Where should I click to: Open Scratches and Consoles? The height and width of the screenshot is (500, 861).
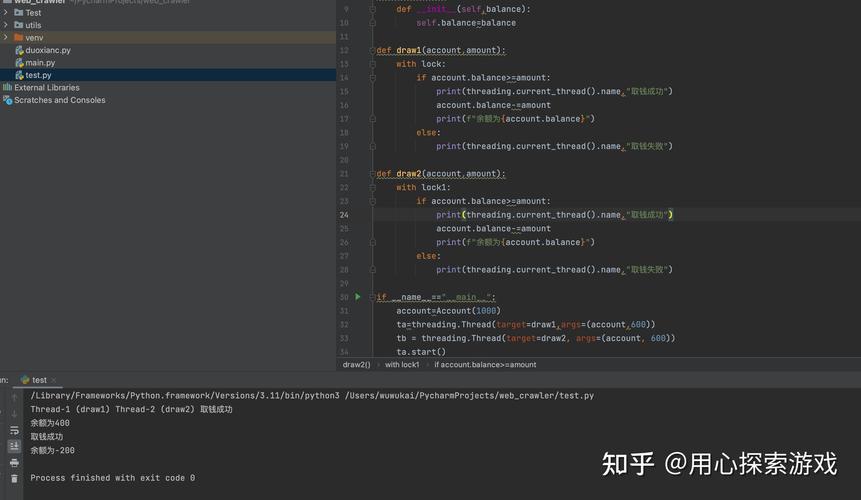pyautogui.click(x=60, y=100)
